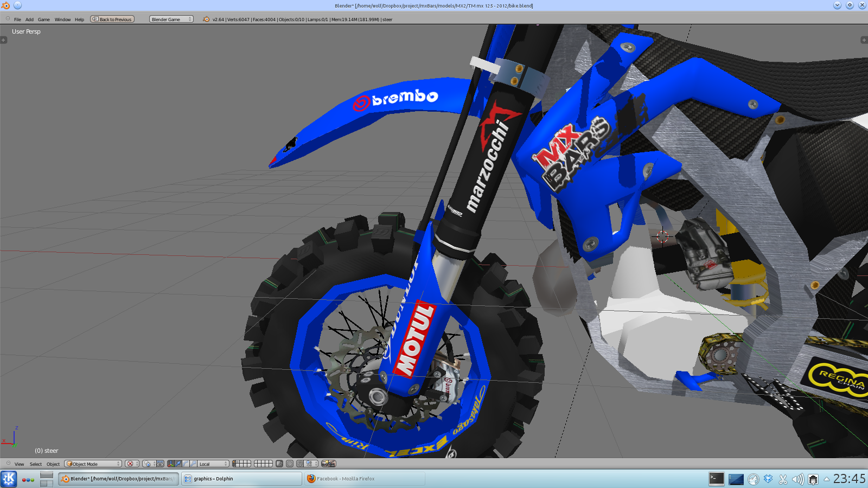This screenshot has height=488, width=868.
Task: Render OpenGL image from viewport
Action: [325, 464]
